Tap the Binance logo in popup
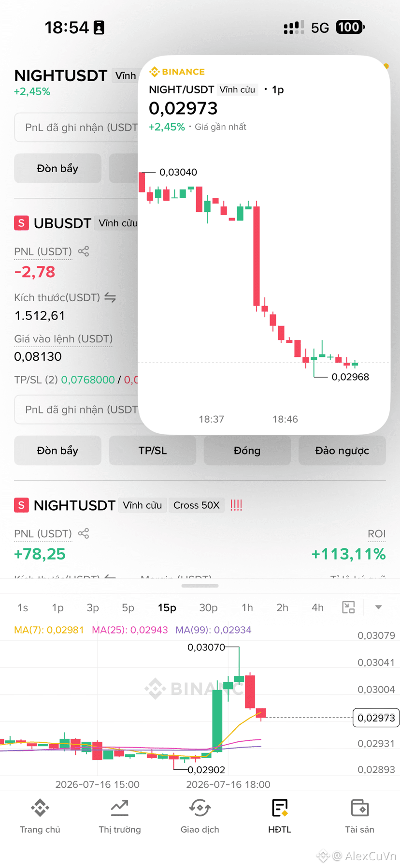 tap(177, 72)
